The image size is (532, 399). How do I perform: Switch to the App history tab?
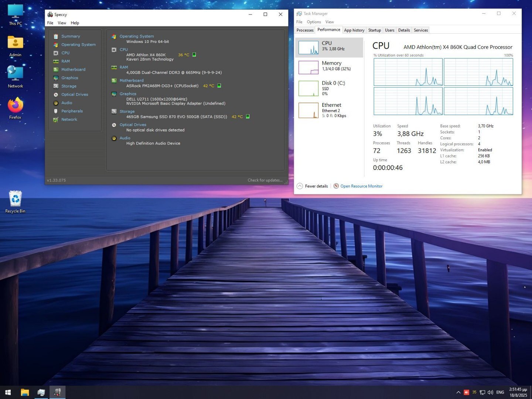pos(354,30)
